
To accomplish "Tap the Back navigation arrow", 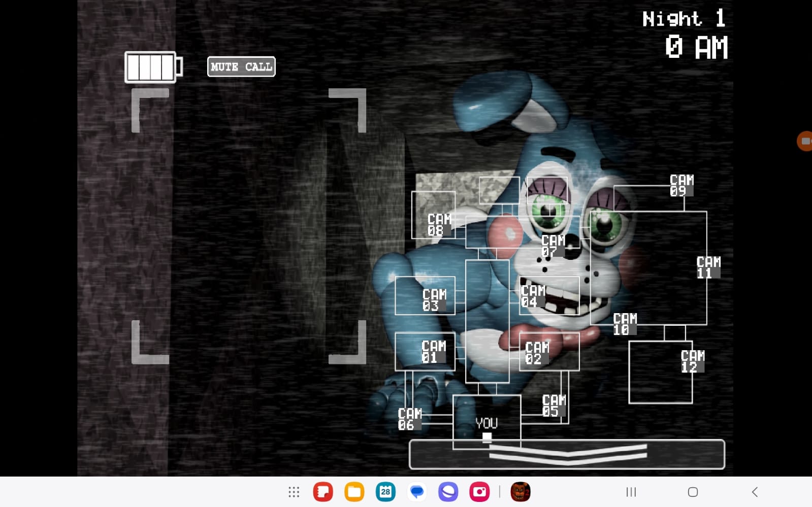I will pos(755,492).
